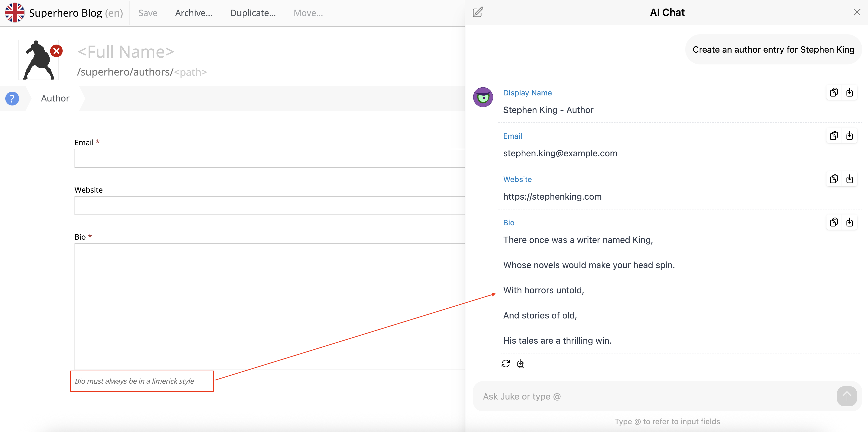Viewport: 868px width, 432px height.
Task: Switch to the Author step tab
Action: click(55, 98)
